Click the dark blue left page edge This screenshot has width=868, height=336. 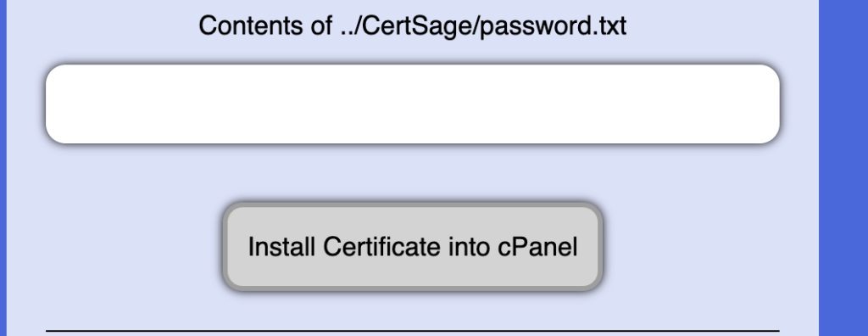coord(3,168)
